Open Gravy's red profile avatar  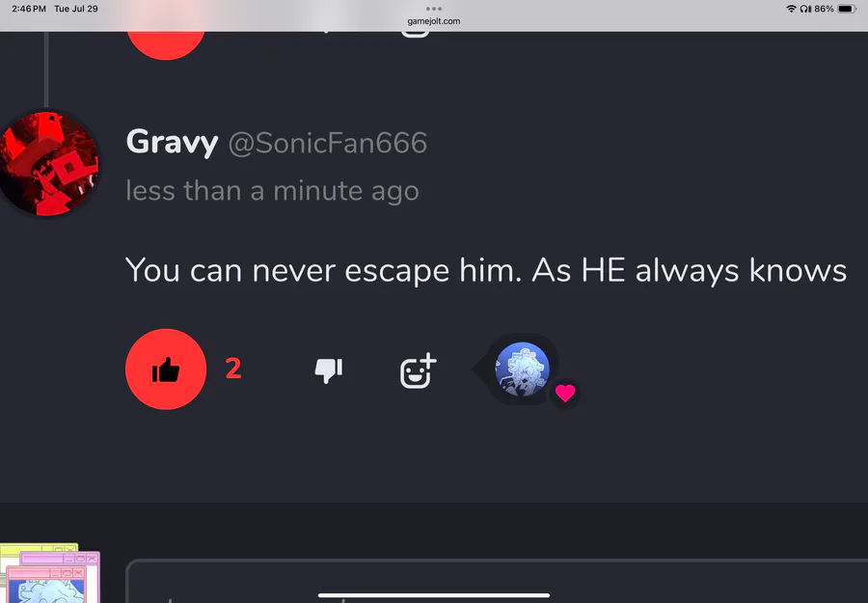47,163
